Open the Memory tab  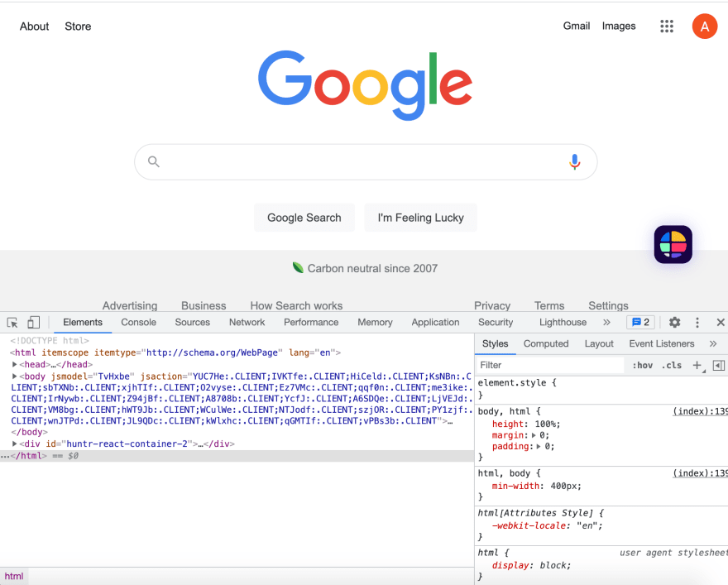(x=375, y=322)
